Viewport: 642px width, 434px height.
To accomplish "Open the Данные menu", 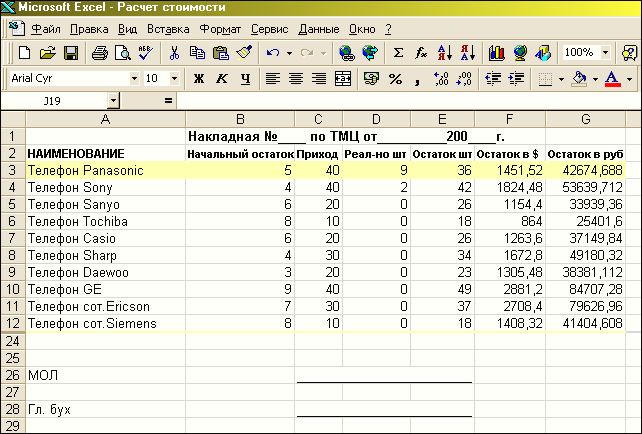I will click(319, 29).
